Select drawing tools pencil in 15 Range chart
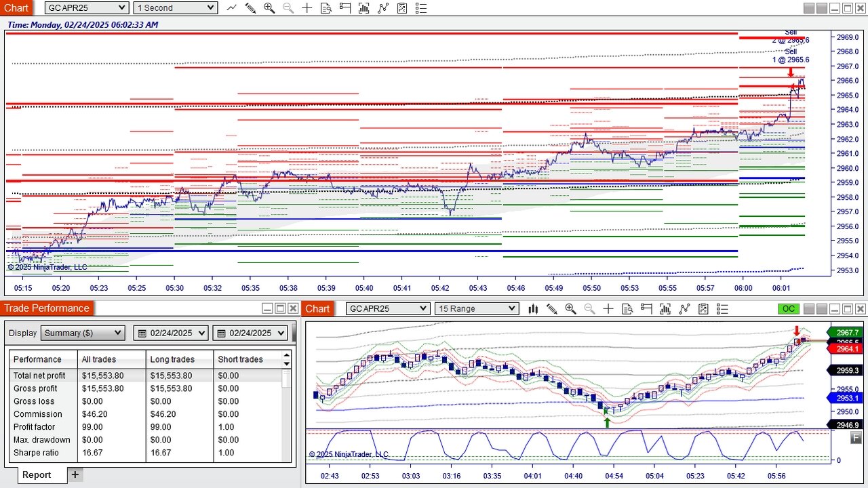Viewport: 868px width, 488px height. pyautogui.click(x=552, y=309)
